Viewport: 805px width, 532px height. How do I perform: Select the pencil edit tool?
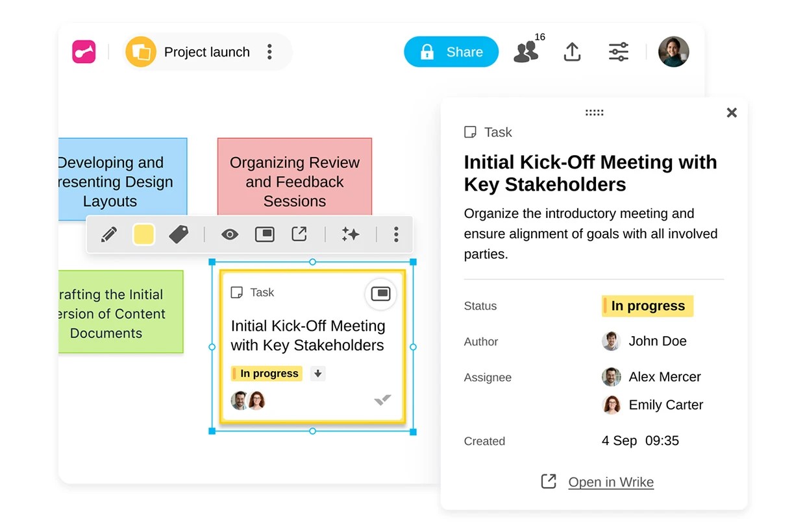(x=109, y=234)
